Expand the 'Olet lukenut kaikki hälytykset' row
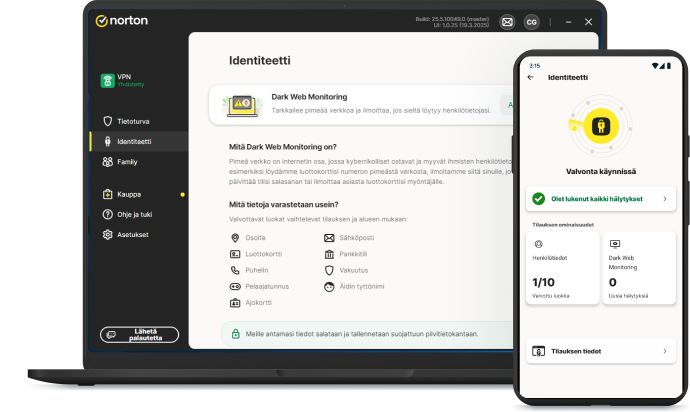Screen dimensions: 690x412 point(600,199)
